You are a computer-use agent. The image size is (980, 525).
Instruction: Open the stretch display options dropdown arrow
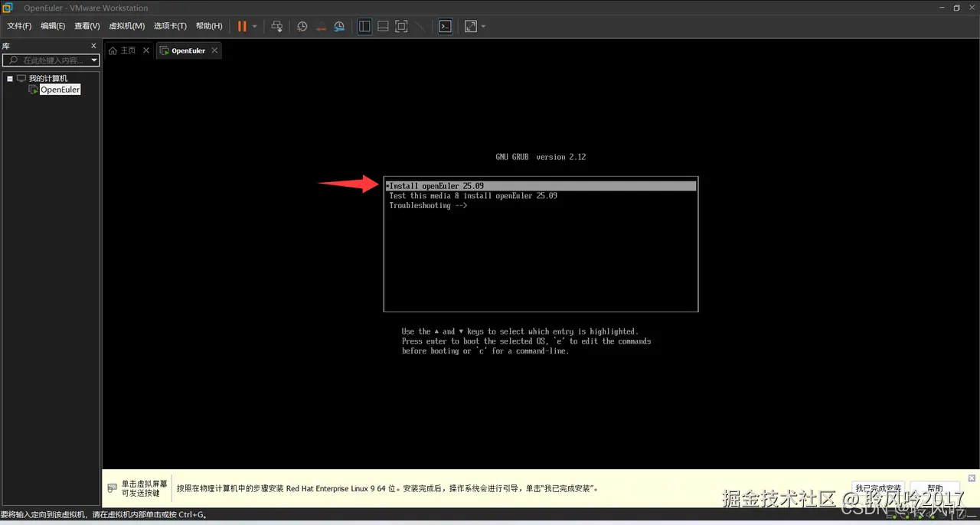tap(483, 26)
